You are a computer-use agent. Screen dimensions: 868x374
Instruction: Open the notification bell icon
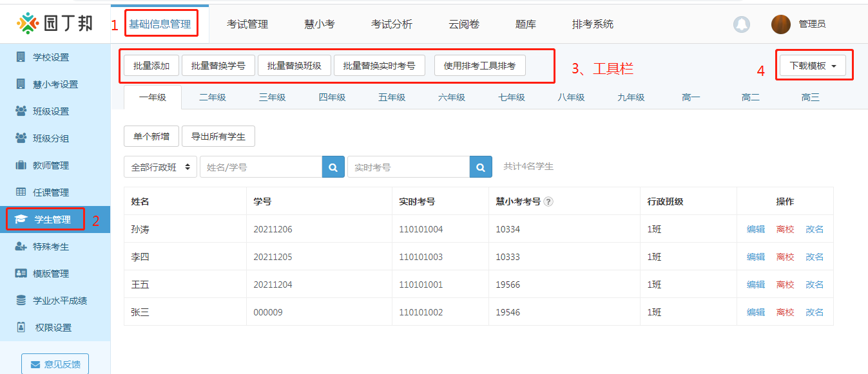coord(741,24)
